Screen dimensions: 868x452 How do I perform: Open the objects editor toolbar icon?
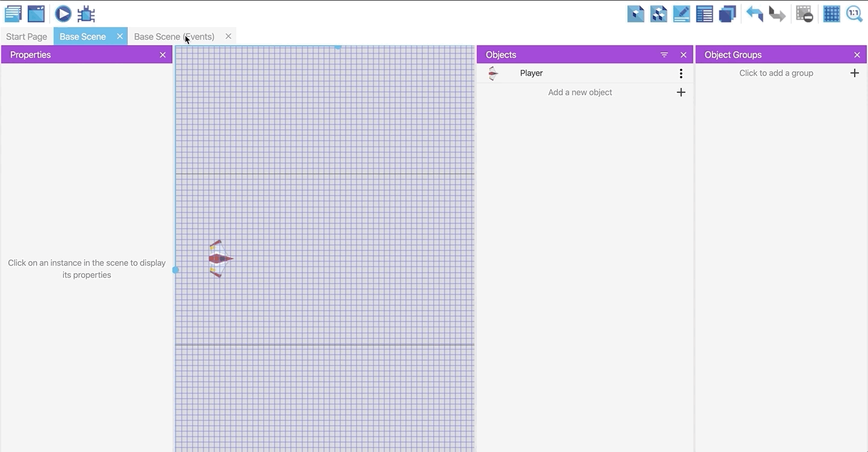pyautogui.click(x=635, y=13)
